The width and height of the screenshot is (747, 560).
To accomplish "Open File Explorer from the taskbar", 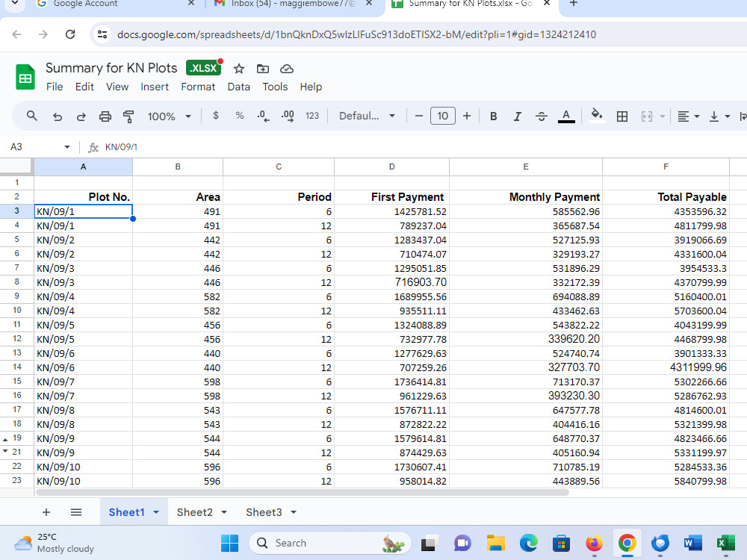I will click(495, 543).
